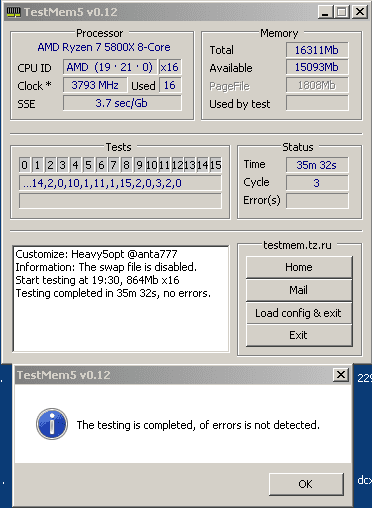
Task: Select Load config & exit button
Action: (x=299, y=313)
